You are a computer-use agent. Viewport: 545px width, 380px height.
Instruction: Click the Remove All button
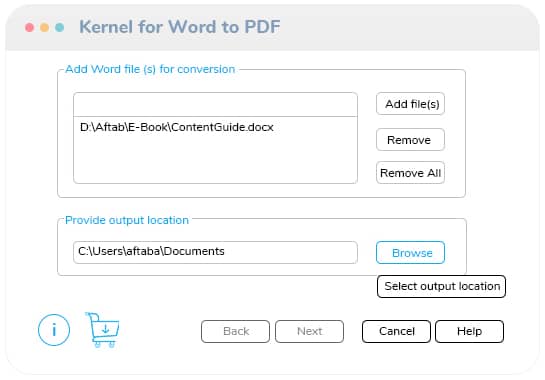click(x=410, y=172)
